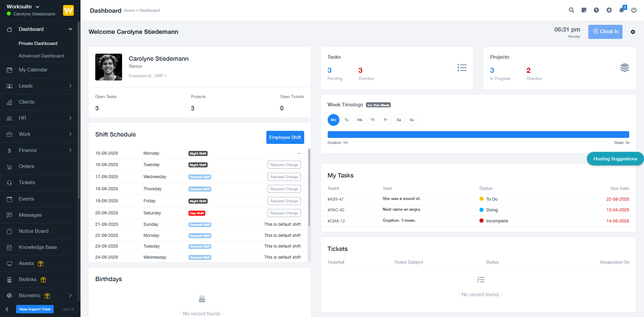Open the quick add plus icon
The height and width of the screenshot is (317, 644).
coord(609,10)
